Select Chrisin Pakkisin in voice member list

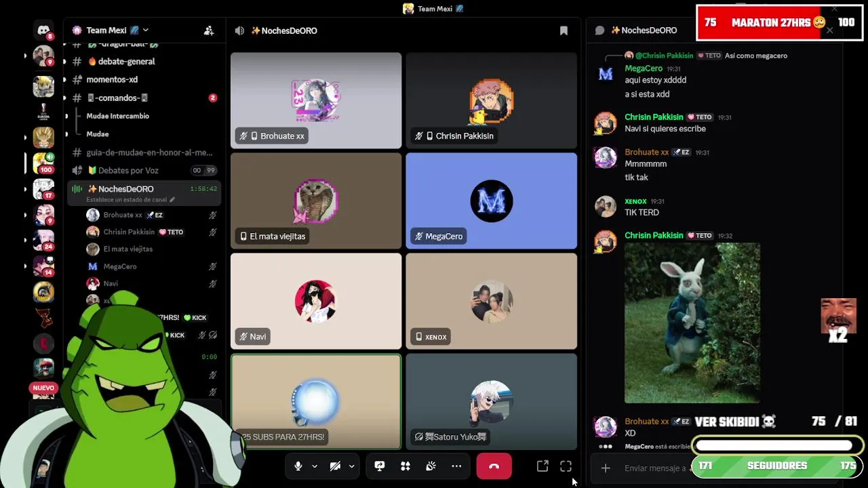[x=151, y=232]
